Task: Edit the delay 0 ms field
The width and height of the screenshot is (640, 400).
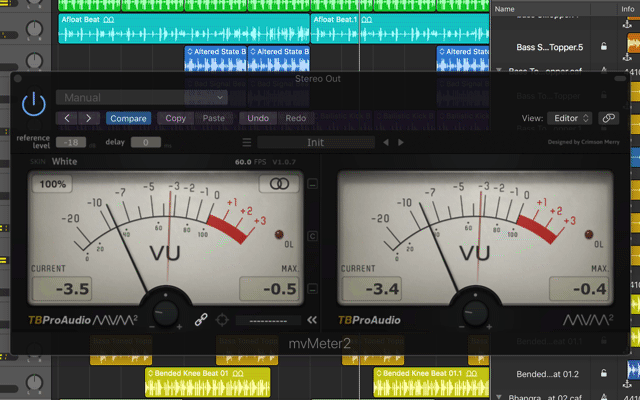Action: point(146,142)
